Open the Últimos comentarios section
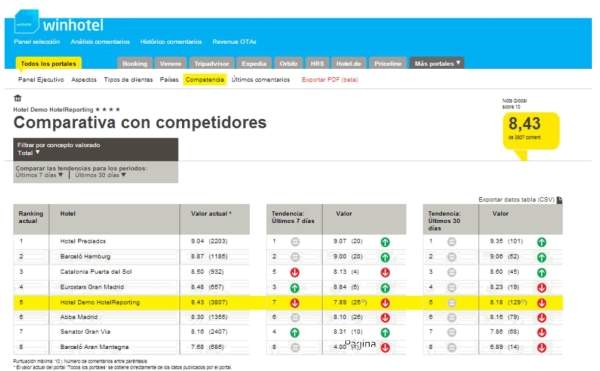This screenshot has height=371, width=600. [x=261, y=80]
